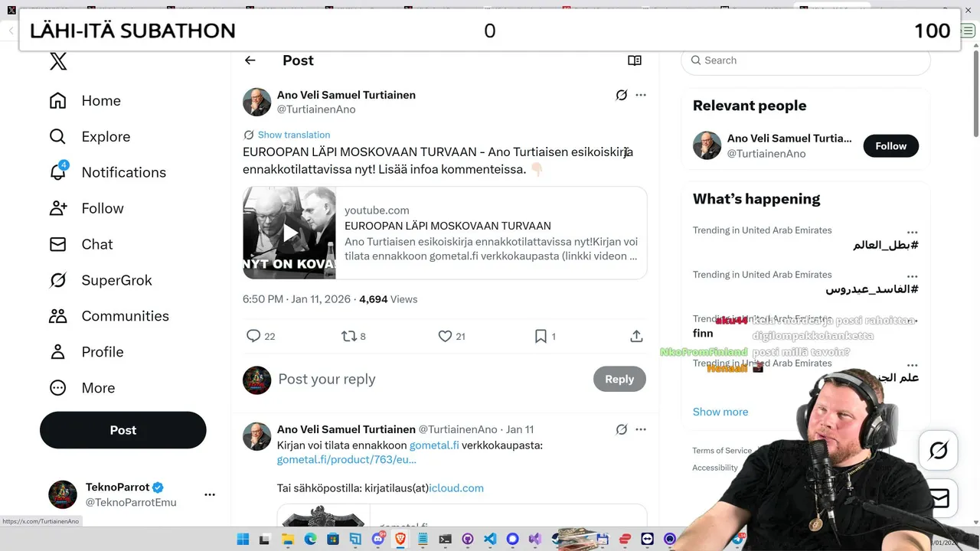Open Communities in the sidebar
Screen dimensions: 980x551
109,316
